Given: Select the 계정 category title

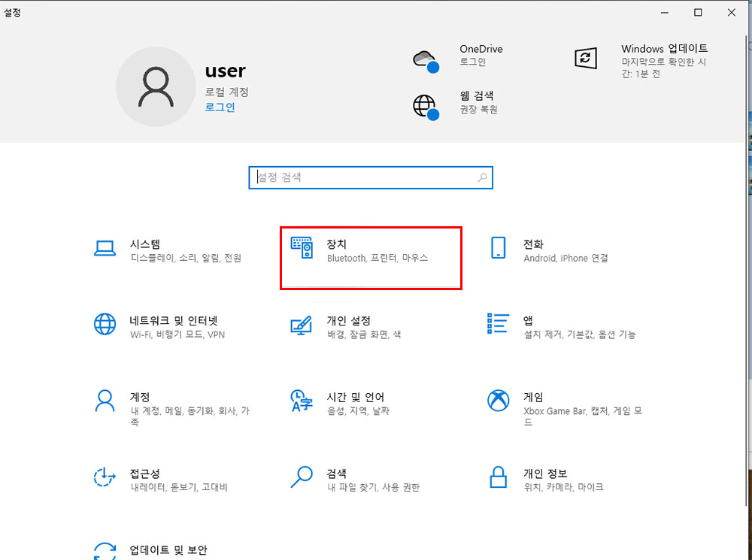Looking at the screenshot, I should [140, 397].
